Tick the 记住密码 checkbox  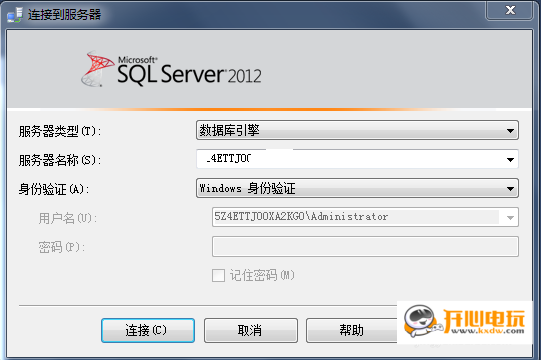(x=218, y=275)
